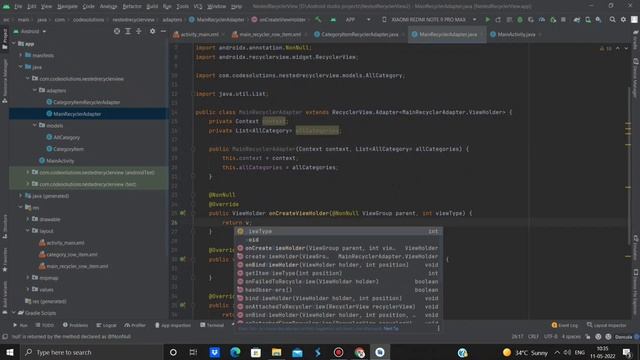
Task: Open Project panel options gear
Action: tap(152, 31)
